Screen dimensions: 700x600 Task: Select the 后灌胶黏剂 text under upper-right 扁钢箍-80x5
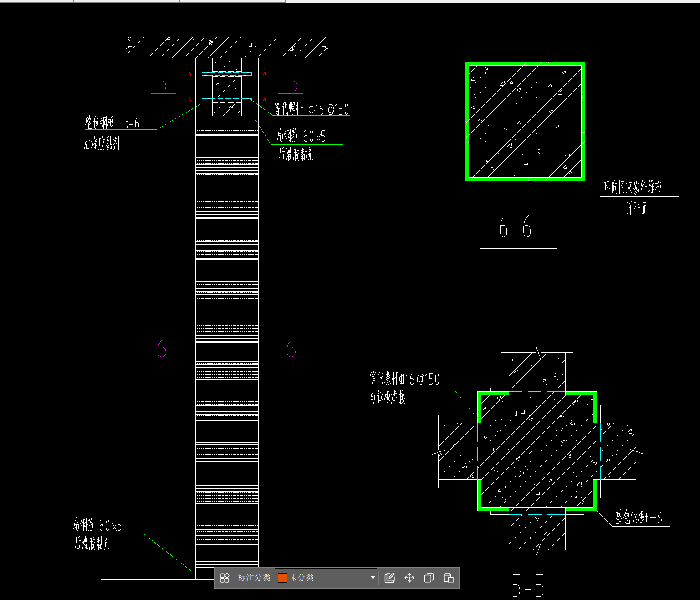click(296, 154)
